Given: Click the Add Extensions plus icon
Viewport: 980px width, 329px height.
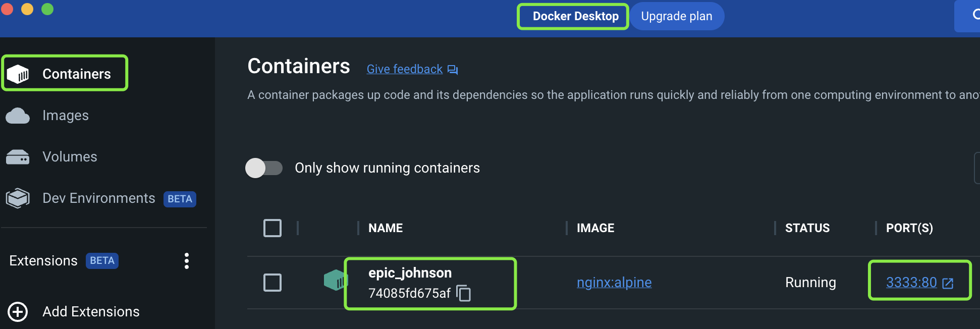Looking at the screenshot, I should [x=18, y=312].
